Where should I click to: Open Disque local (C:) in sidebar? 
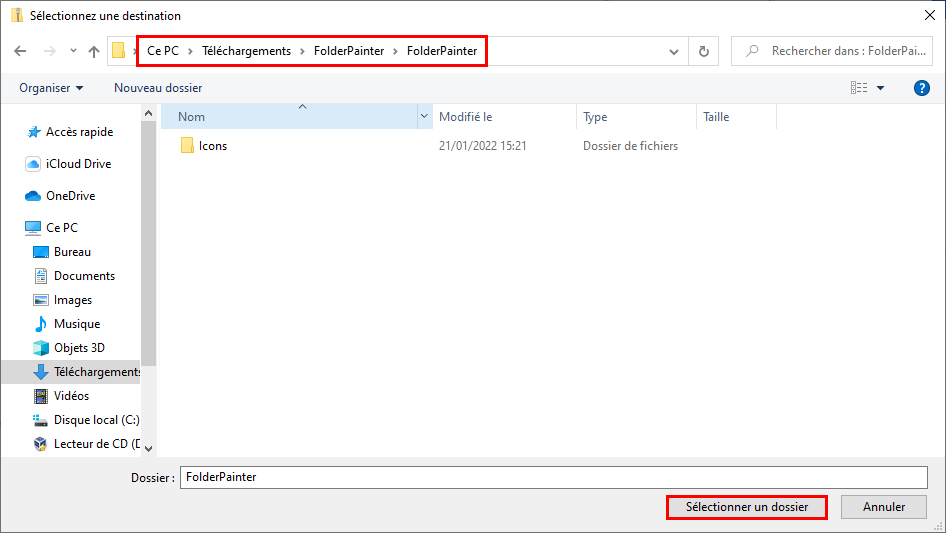click(x=97, y=420)
